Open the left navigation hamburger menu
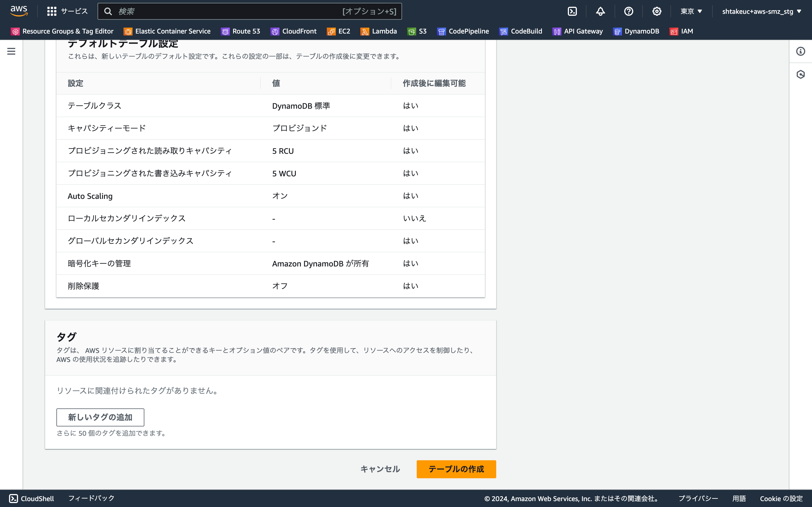The image size is (812, 507). [x=11, y=51]
